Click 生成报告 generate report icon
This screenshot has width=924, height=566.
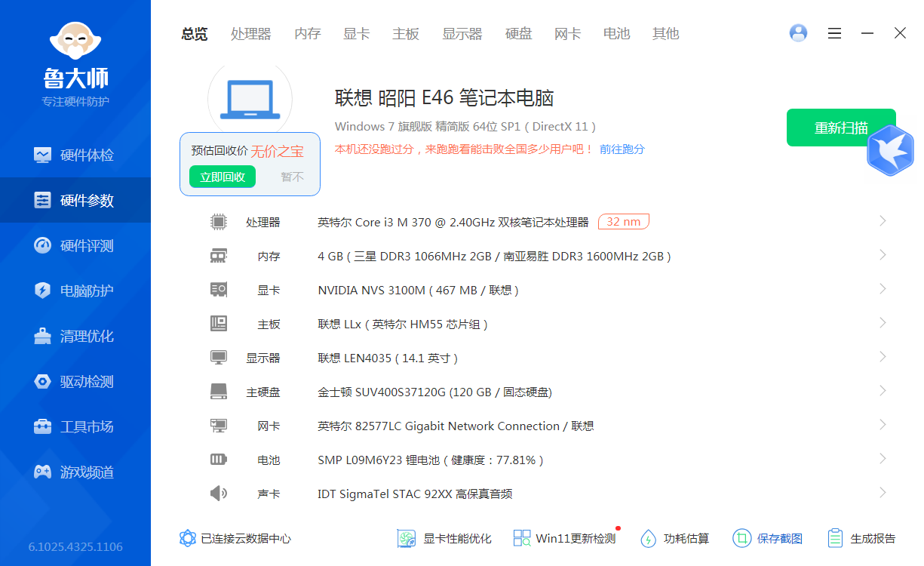tap(835, 538)
